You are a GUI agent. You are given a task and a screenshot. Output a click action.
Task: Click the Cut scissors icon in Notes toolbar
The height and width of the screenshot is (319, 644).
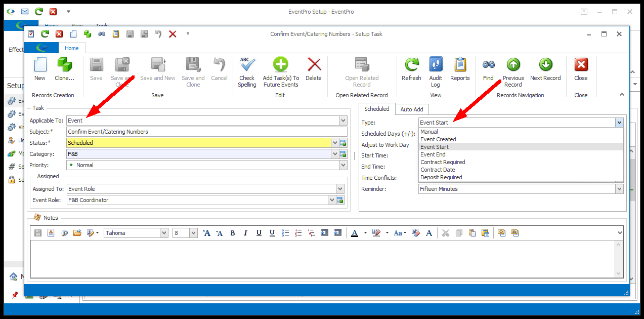(446, 233)
